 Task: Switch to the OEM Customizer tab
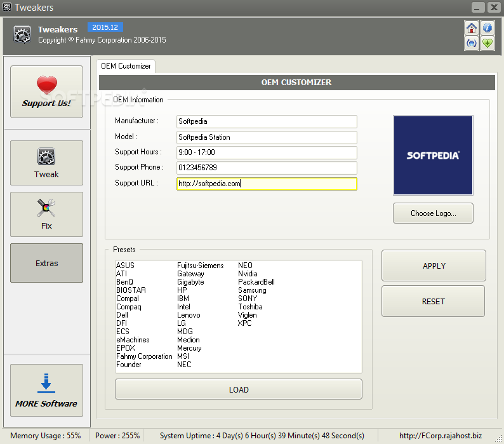[x=126, y=66]
